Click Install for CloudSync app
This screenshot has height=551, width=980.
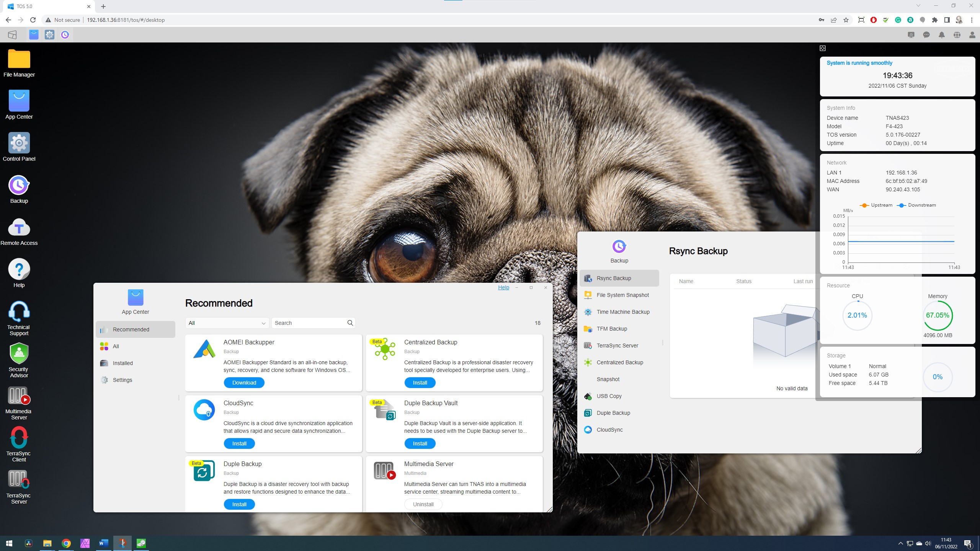point(239,443)
